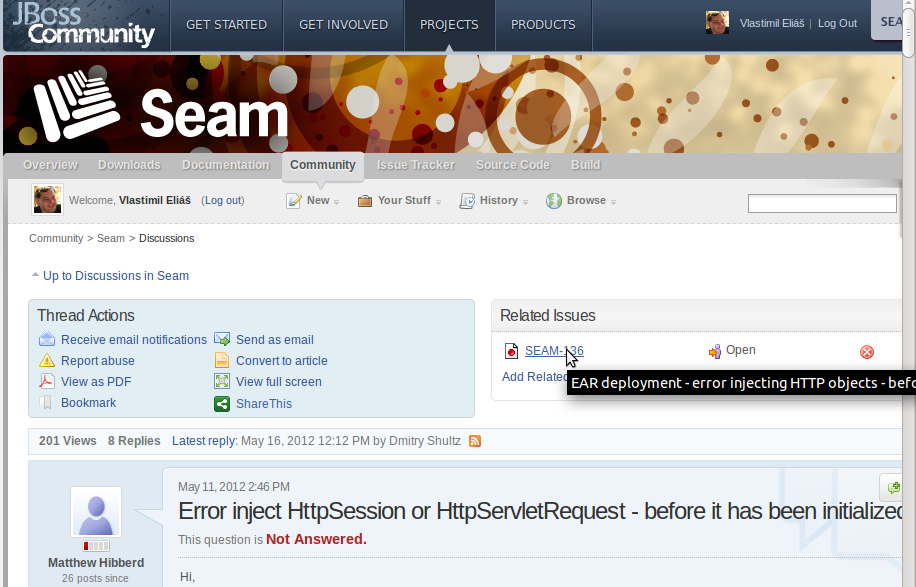Click the search input field

822,203
